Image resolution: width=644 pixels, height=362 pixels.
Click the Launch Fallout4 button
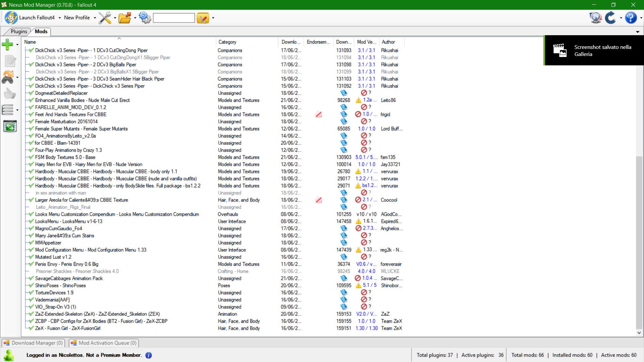point(30,18)
